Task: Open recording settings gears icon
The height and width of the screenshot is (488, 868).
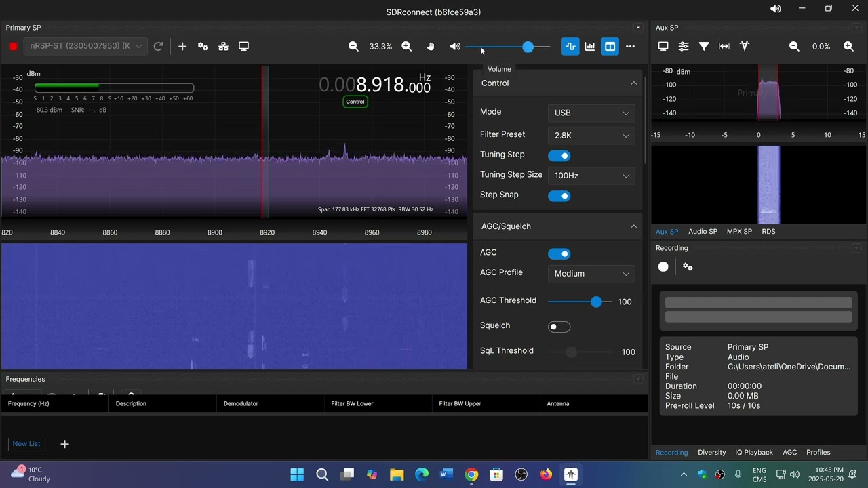Action: [688, 267]
